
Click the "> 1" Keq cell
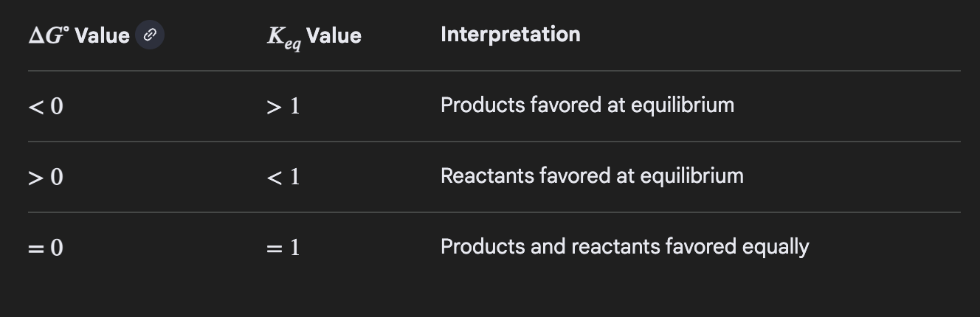[283, 107]
